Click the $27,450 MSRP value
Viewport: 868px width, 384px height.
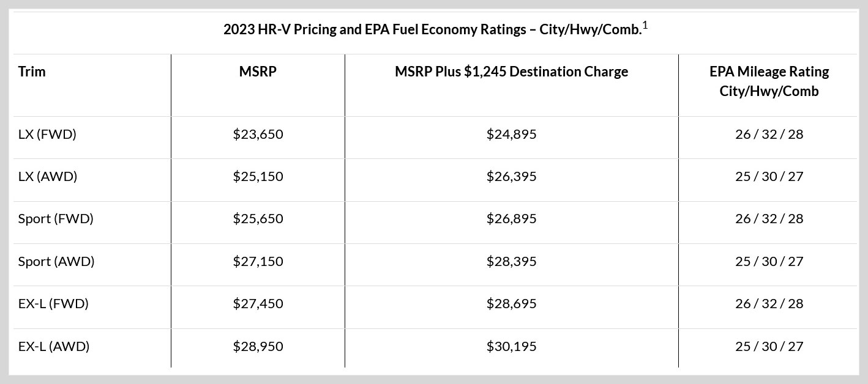coord(258,303)
